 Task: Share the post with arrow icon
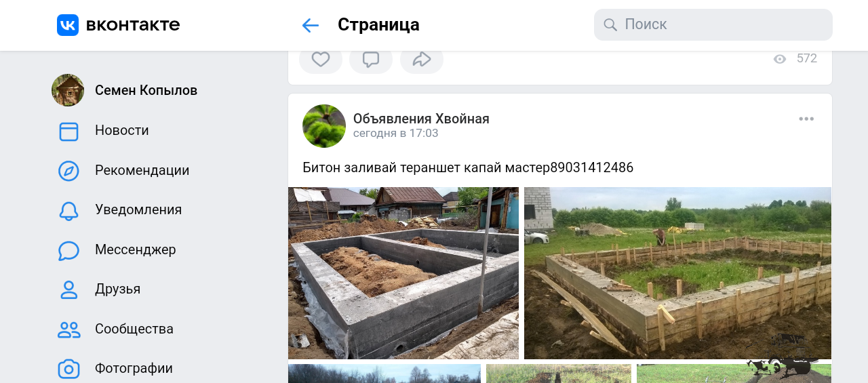coord(422,60)
